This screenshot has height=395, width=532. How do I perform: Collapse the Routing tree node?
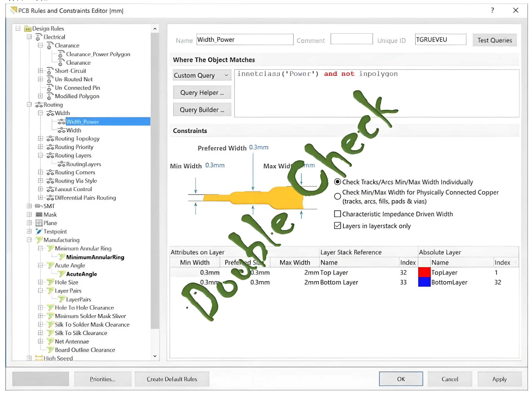click(29, 104)
